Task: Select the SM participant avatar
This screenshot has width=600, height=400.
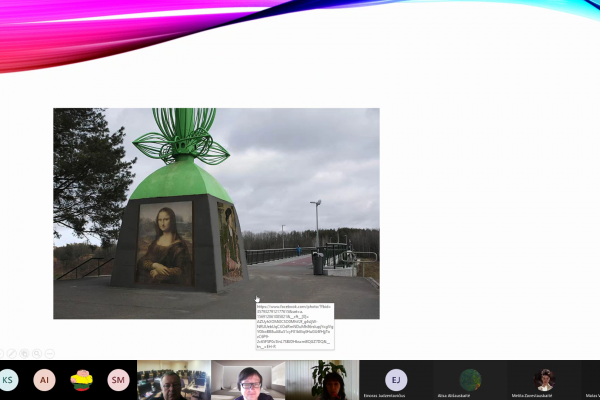Action: click(118, 380)
